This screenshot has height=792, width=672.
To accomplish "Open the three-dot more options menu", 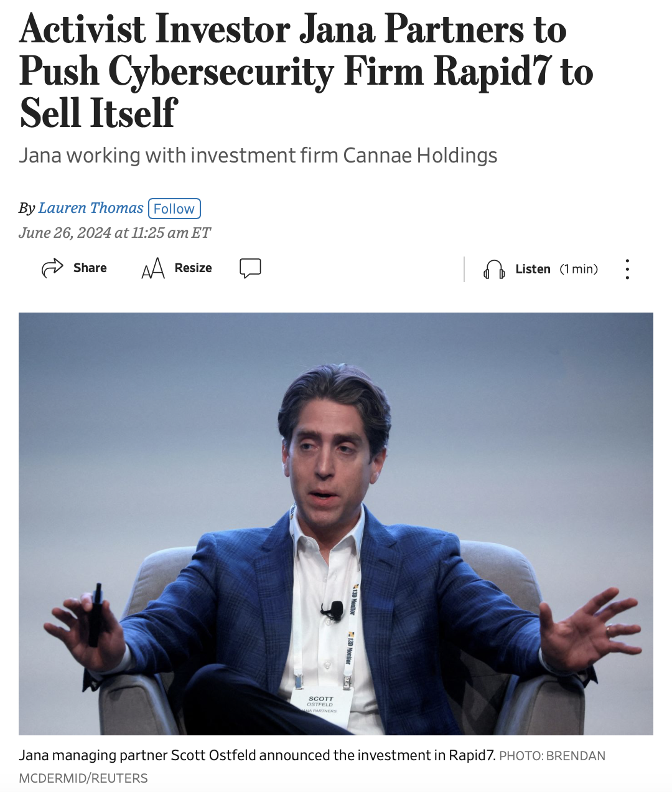I will pyautogui.click(x=627, y=269).
